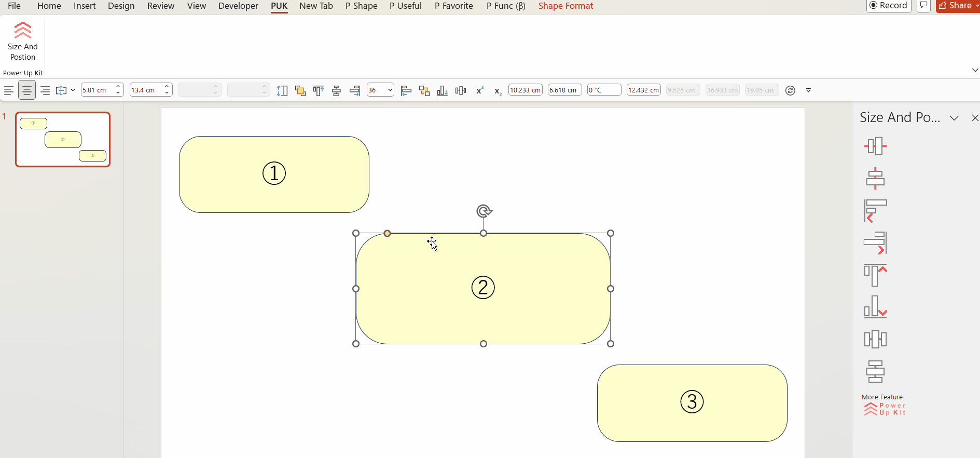Click align right icon in task pane
The image size is (980, 458).
(875, 243)
